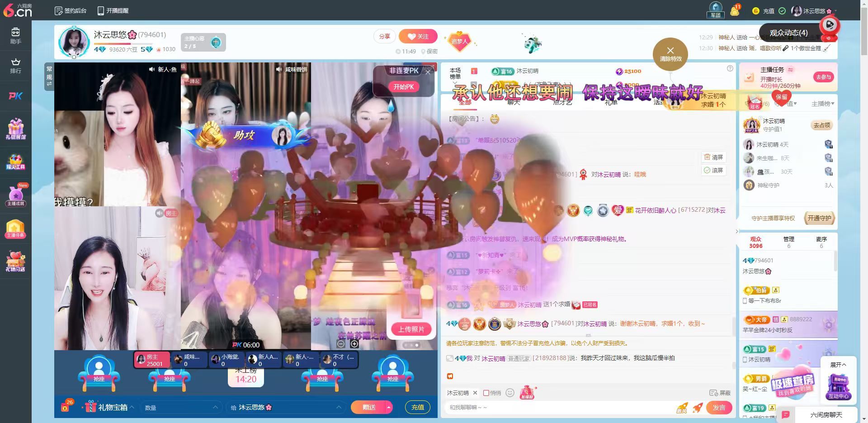The width and height of the screenshot is (868, 423).
Task: Click the 开始PK button
Action: tap(404, 86)
